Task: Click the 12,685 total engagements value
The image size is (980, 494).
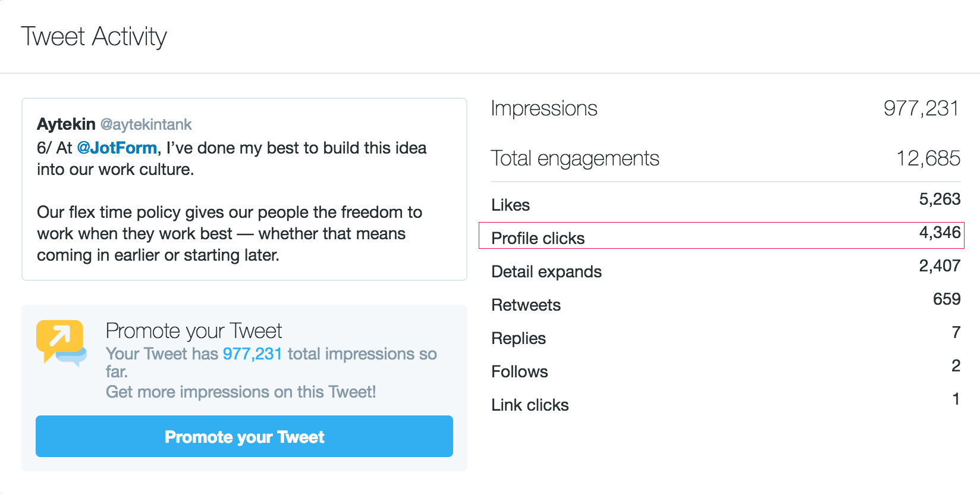Action: (x=928, y=158)
